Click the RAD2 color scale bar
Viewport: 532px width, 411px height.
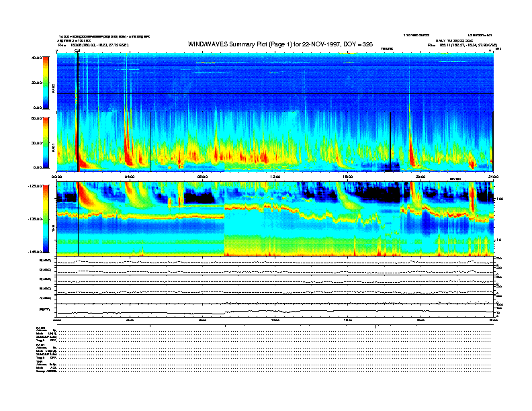[x=46, y=83]
